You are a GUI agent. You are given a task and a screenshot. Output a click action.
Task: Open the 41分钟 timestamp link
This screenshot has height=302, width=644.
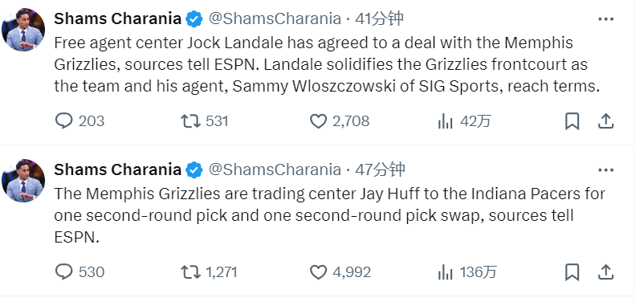[379, 18]
